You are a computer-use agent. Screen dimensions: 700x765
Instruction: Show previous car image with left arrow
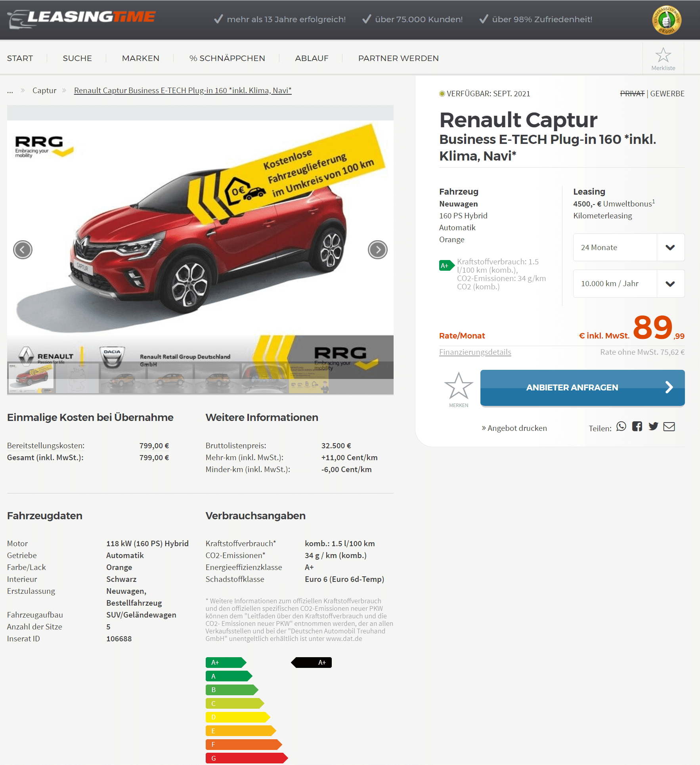[x=23, y=250]
